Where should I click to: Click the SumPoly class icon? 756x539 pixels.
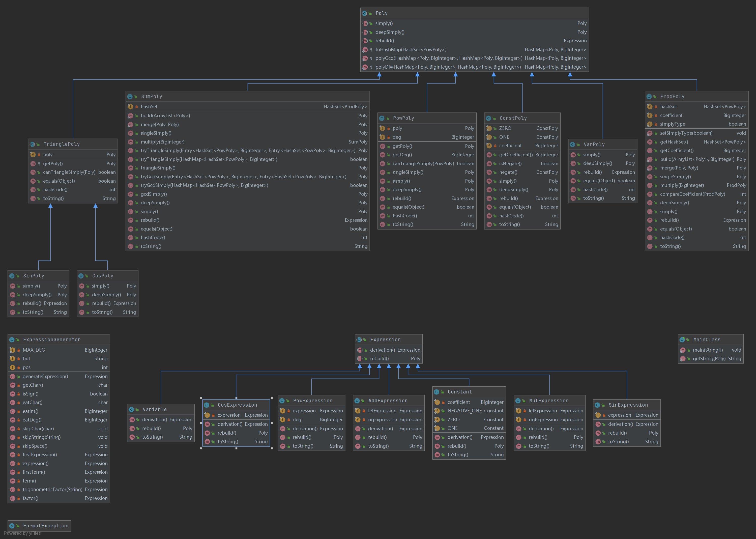(x=130, y=97)
